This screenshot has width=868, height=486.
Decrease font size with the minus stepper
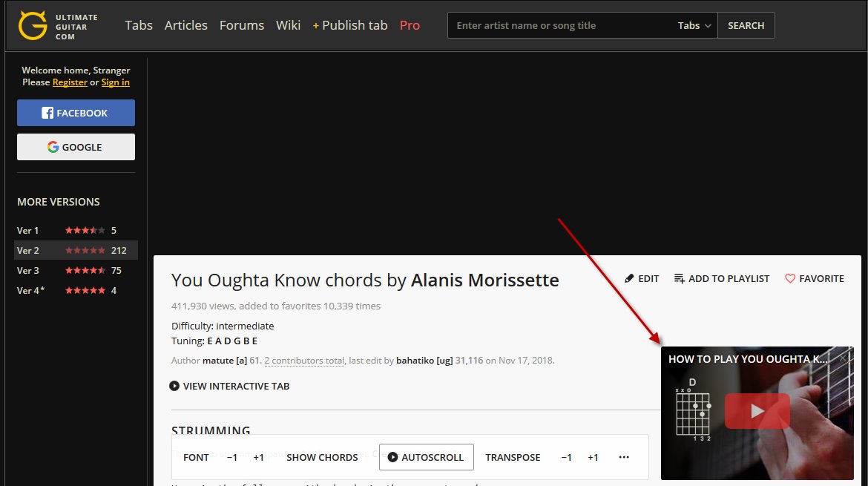[232, 457]
